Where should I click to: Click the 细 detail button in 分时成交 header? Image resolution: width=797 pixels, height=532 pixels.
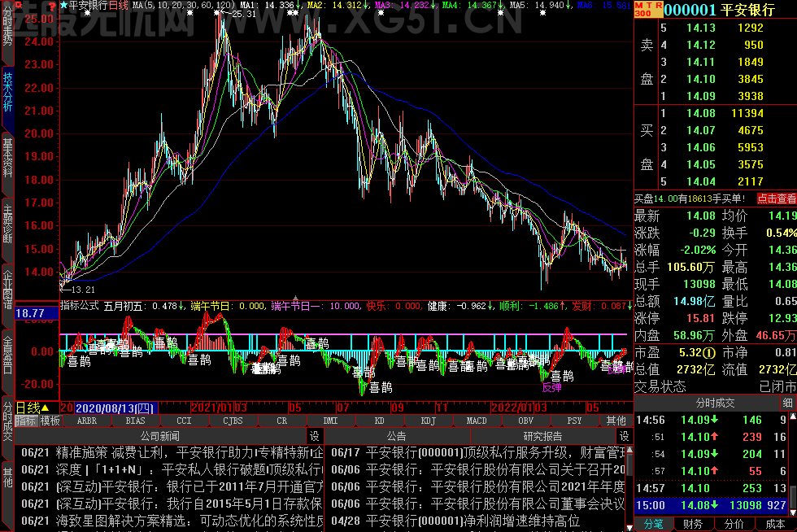(x=787, y=403)
